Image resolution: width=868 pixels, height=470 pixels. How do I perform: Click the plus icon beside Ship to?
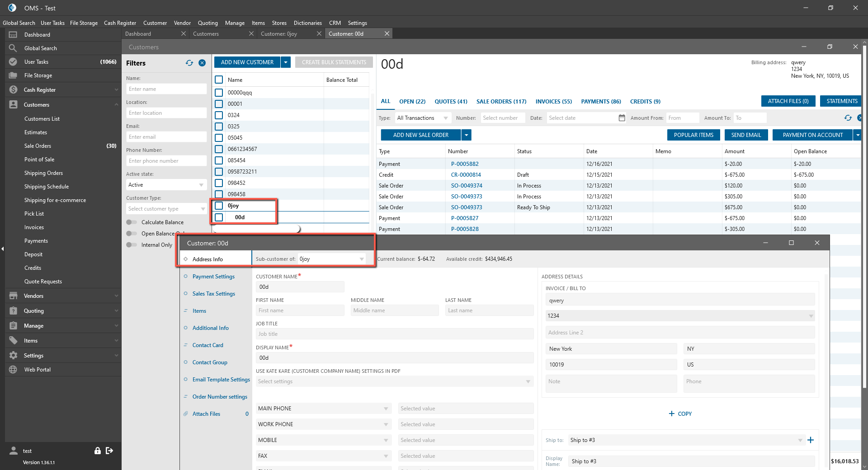[811, 440]
